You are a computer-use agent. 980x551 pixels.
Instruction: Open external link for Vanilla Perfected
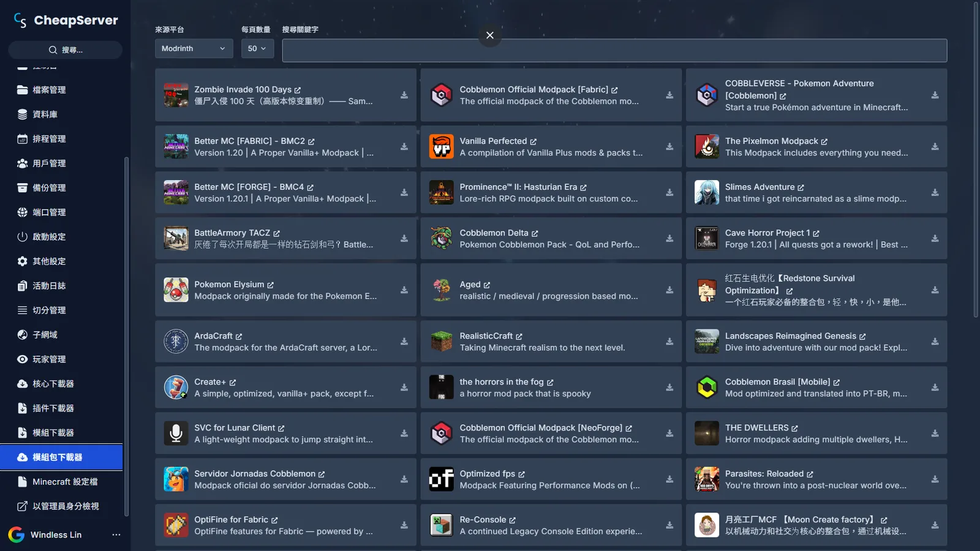(x=533, y=141)
